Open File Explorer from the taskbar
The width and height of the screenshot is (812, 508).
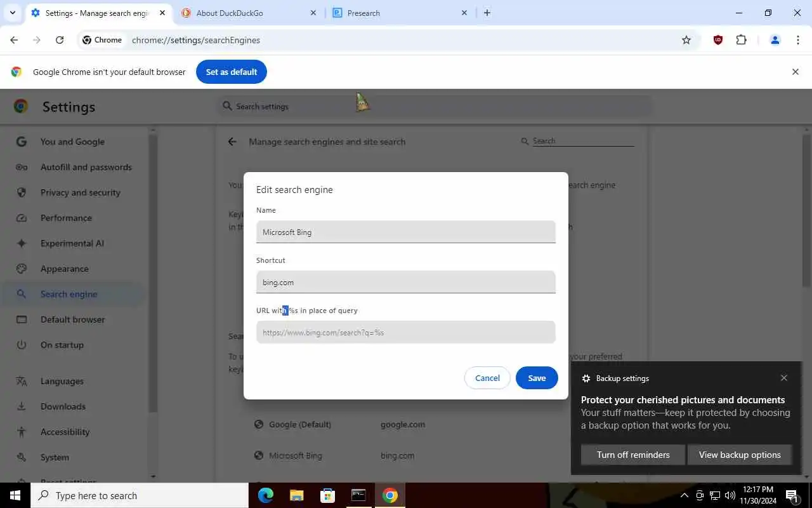coord(296,495)
